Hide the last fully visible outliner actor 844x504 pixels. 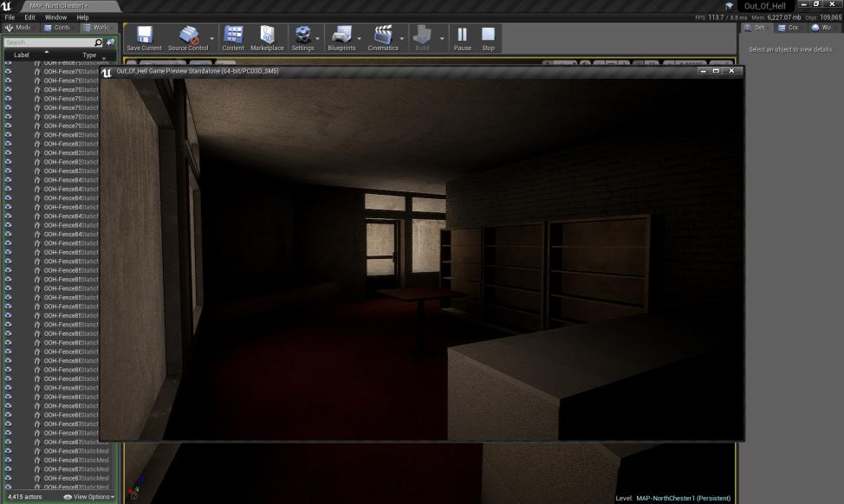(x=9, y=478)
